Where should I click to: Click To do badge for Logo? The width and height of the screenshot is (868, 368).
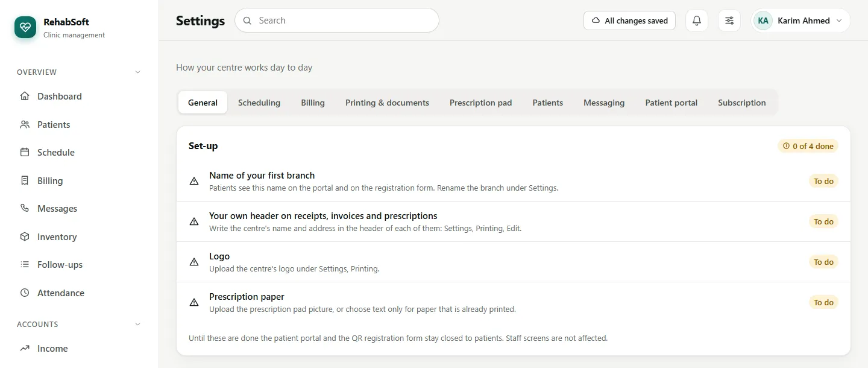click(x=823, y=262)
